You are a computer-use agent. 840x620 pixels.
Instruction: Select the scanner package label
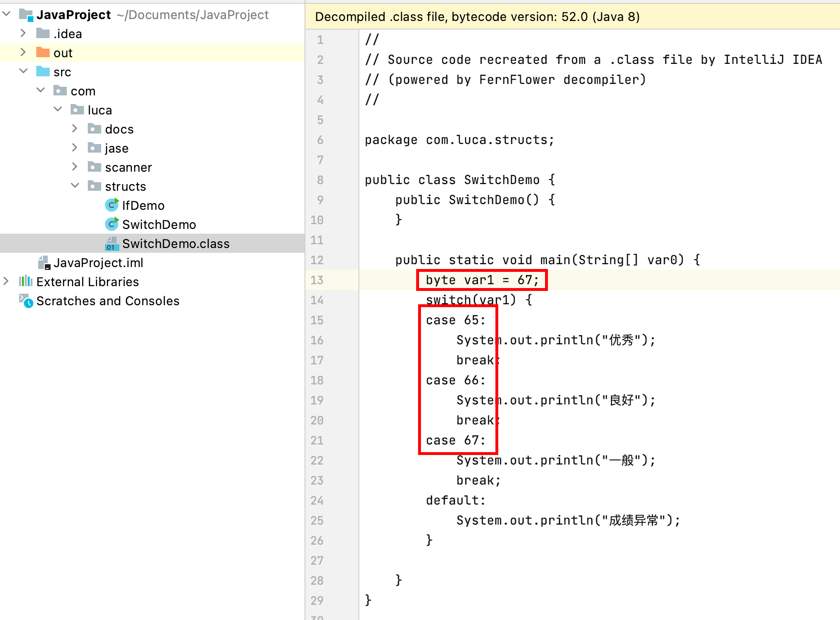pos(128,167)
